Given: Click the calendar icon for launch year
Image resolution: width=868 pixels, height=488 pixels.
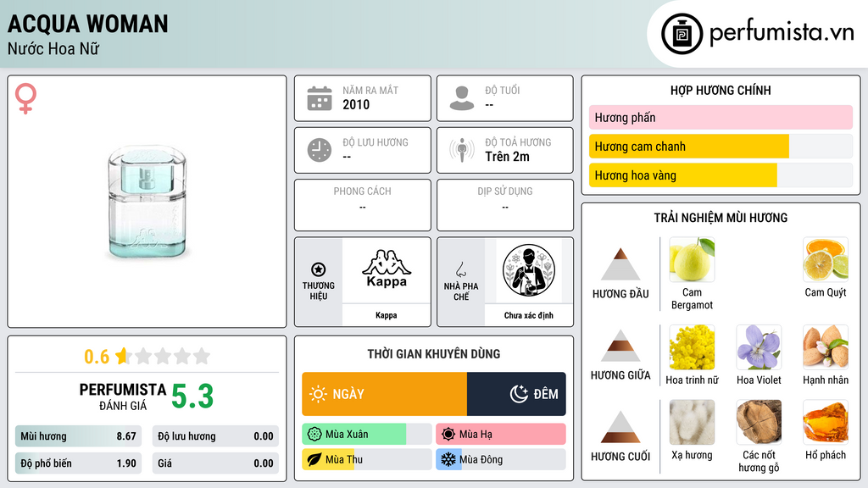Looking at the screenshot, I should coord(320,98).
